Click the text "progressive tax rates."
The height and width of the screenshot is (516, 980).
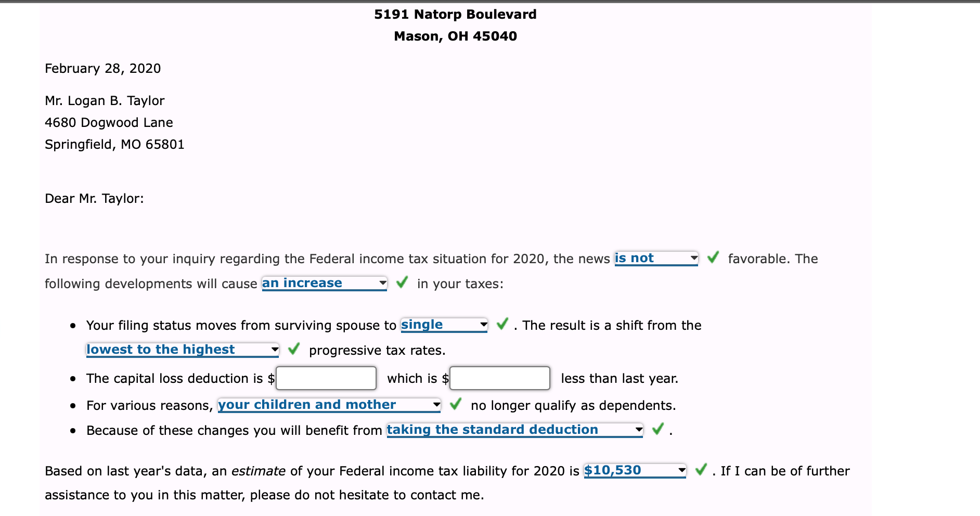[x=377, y=351]
